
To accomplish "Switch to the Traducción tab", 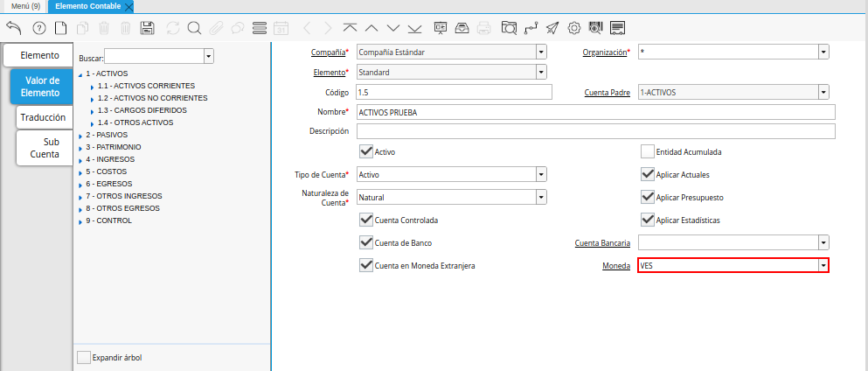I will click(43, 117).
